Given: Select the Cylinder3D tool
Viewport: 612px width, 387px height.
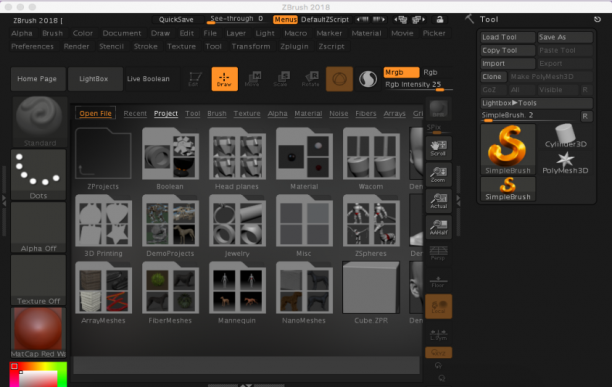Looking at the screenshot, I should pyautogui.click(x=565, y=135).
